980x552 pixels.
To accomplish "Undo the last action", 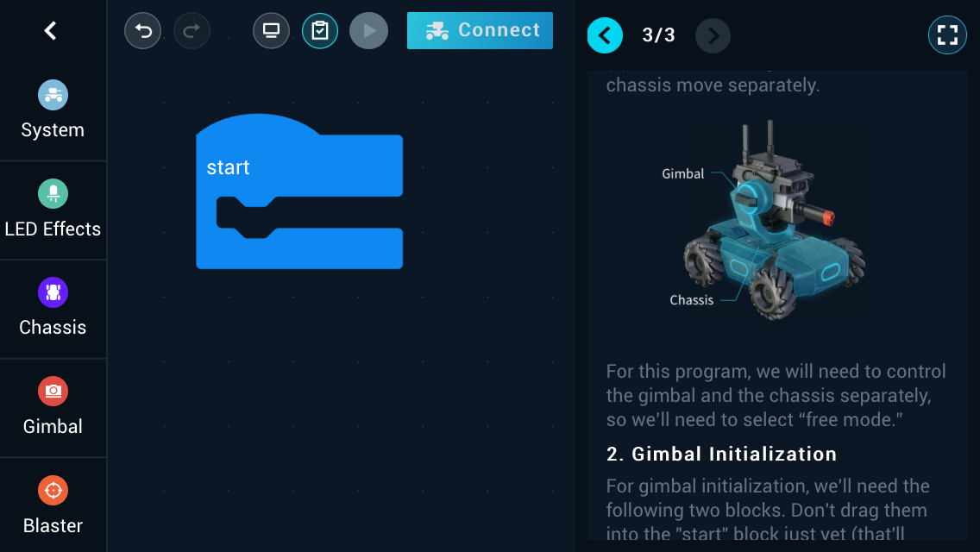I will [142, 31].
